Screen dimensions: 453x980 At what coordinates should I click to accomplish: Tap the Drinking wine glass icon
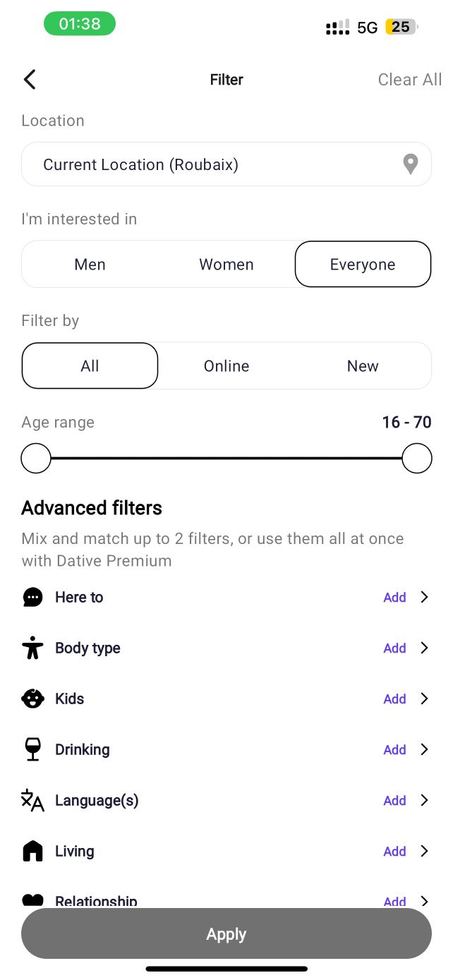(x=32, y=750)
